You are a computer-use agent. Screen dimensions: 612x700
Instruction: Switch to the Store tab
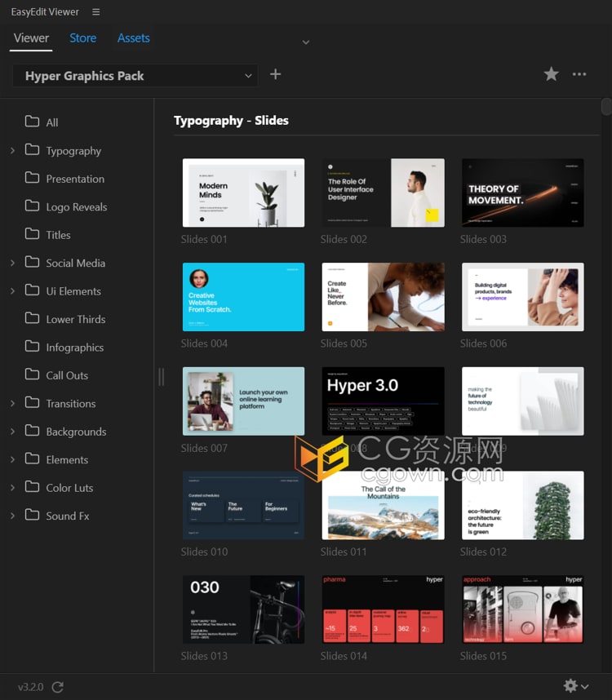click(83, 38)
